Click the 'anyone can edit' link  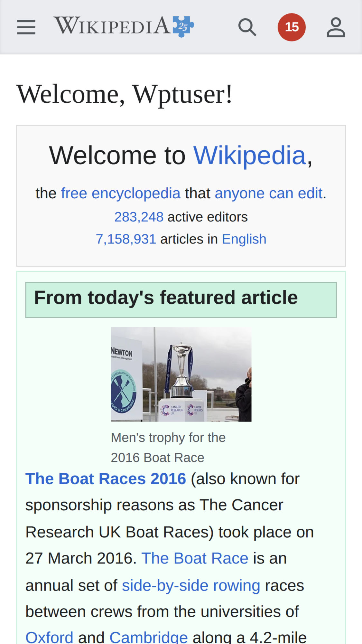pos(268,194)
